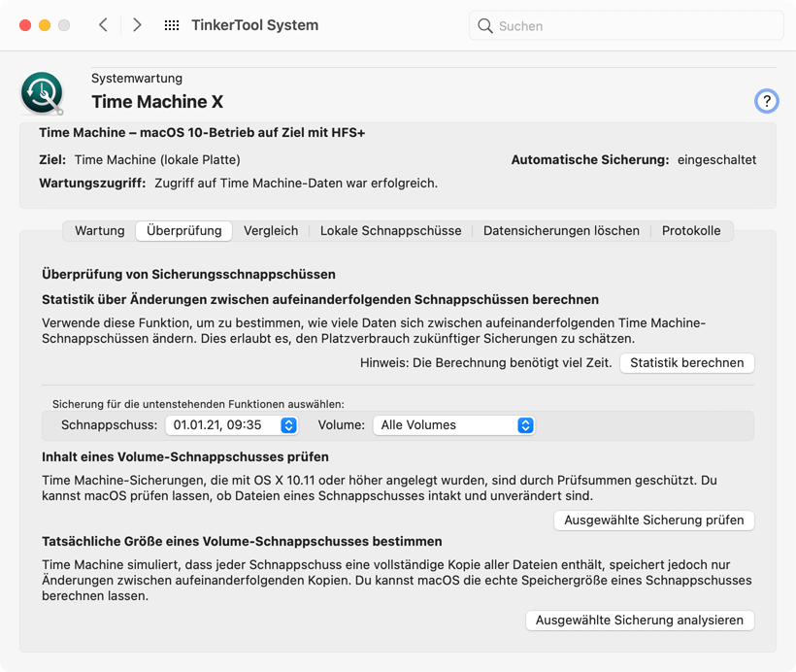This screenshot has height=672, width=796.
Task: Close the window with the red button
Action: pos(25,25)
